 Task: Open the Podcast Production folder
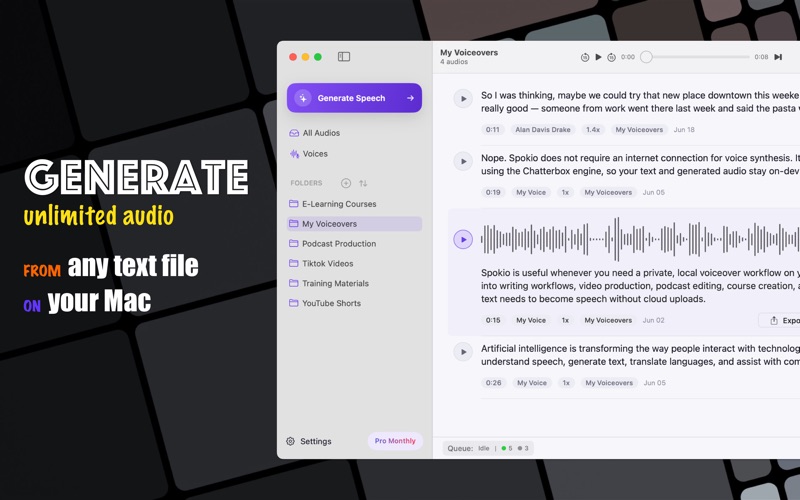tap(354, 243)
